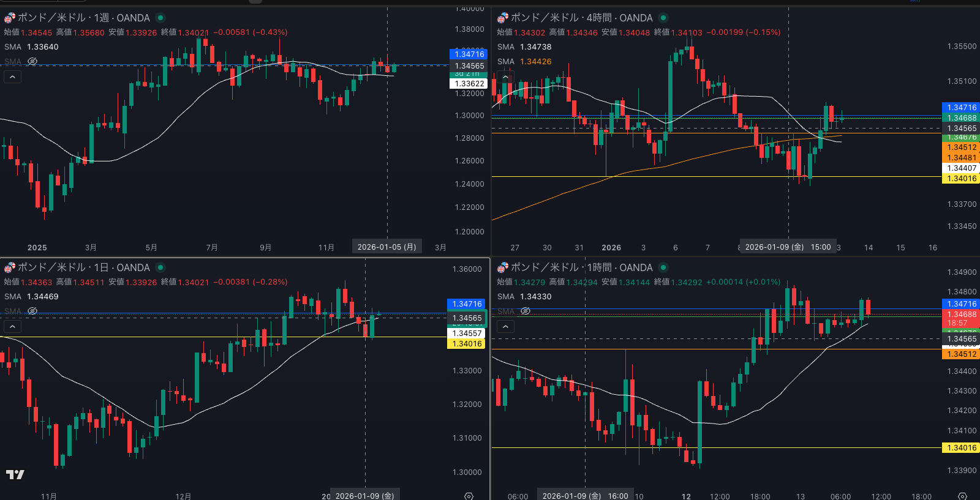Select the weekly ポンド/米ドル chart title

[x=83, y=18]
